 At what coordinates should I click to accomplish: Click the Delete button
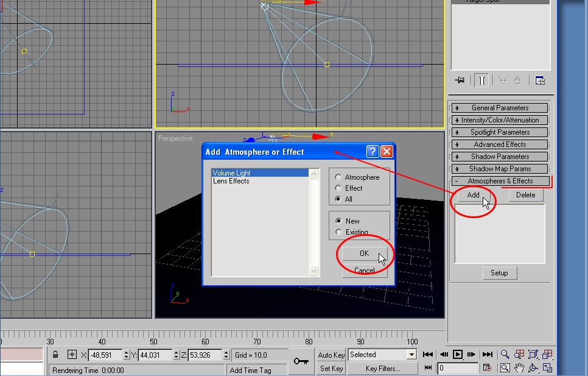[x=526, y=195]
